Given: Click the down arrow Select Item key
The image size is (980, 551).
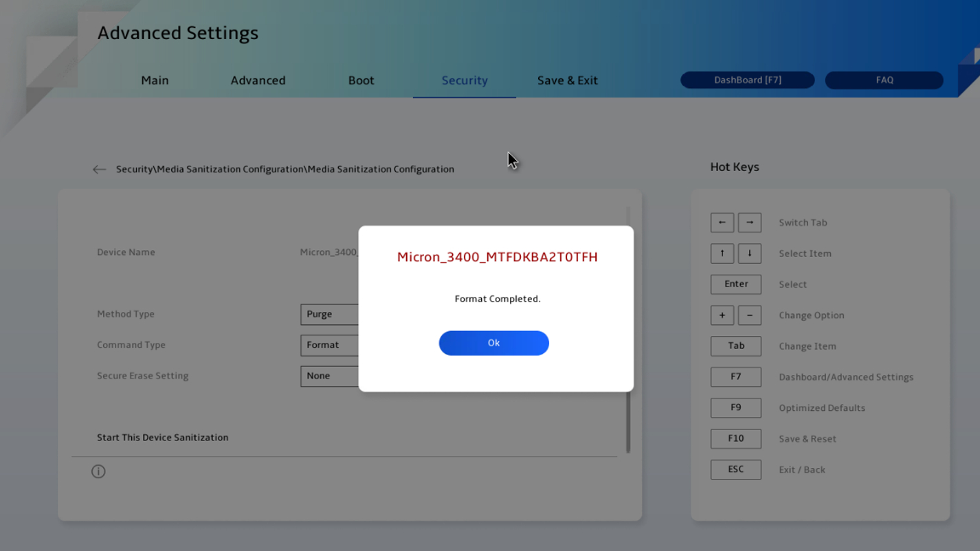Looking at the screenshot, I should pos(749,254).
